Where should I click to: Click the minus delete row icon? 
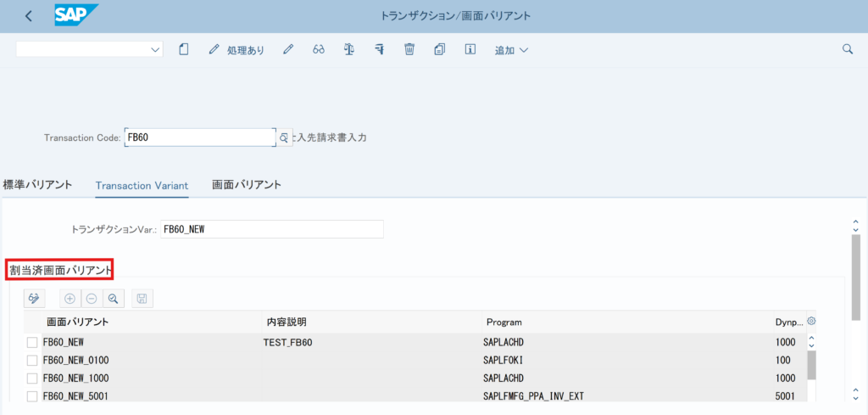tap(92, 299)
